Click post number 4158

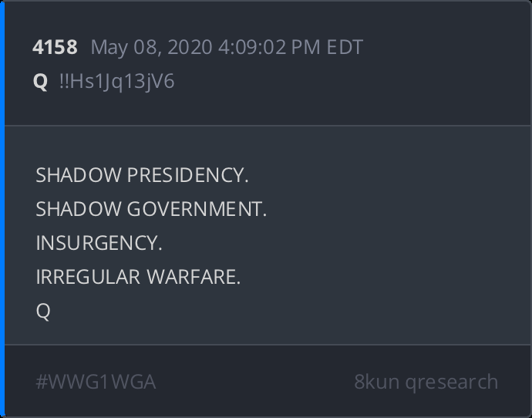click(55, 47)
